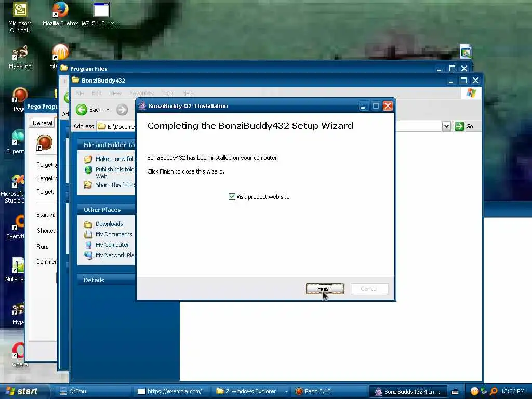This screenshot has width=532, height=399.
Task: Switch to https://example.com/ taskbar button
Action: [173, 392]
